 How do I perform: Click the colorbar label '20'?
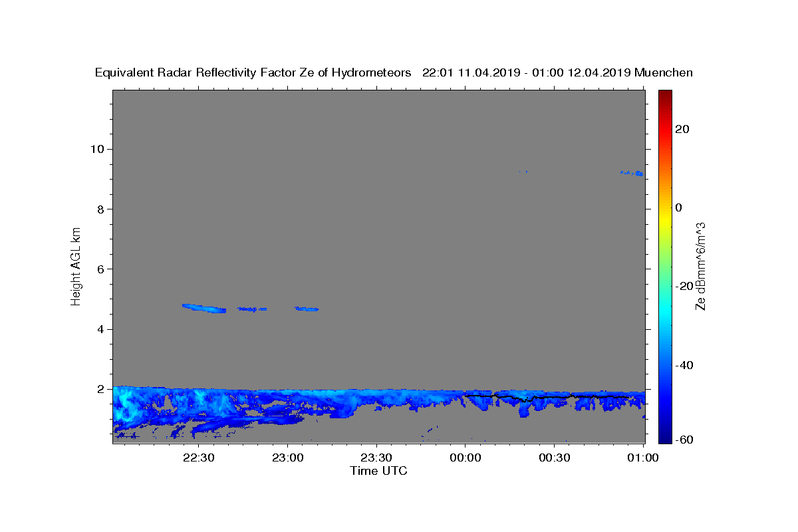point(682,129)
